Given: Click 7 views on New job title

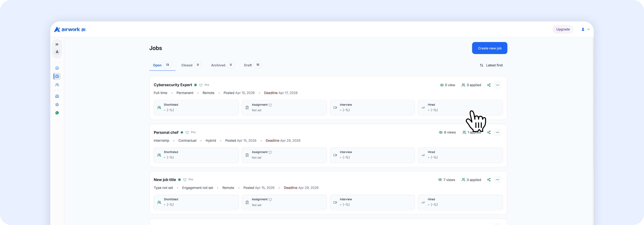Looking at the screenshot, I should 447,180.
